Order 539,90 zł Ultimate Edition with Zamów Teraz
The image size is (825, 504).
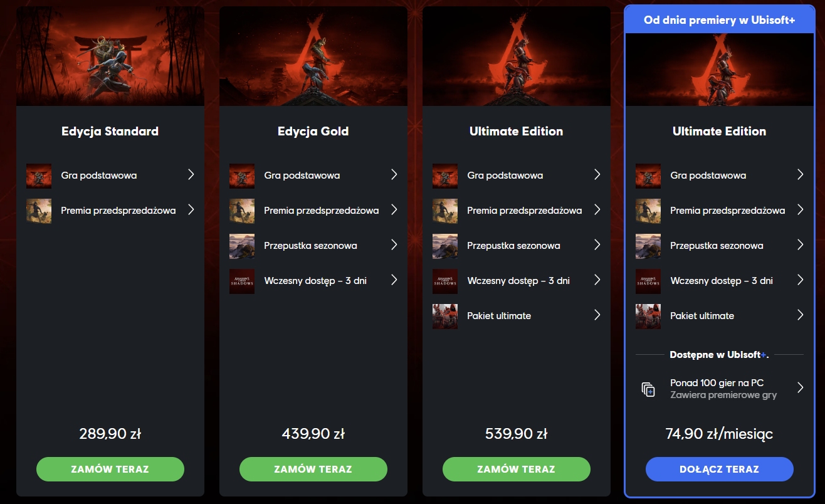517,469
